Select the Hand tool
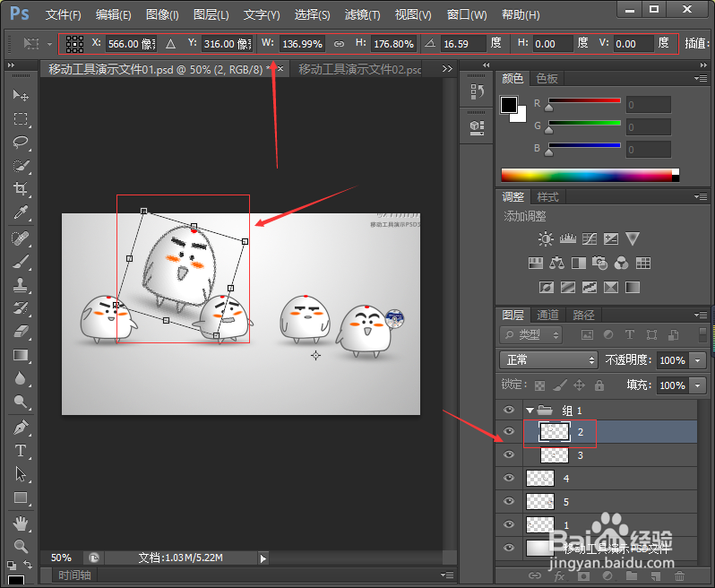Image resolution: width=715 pixels, height=588 pixels. (20, 523)
